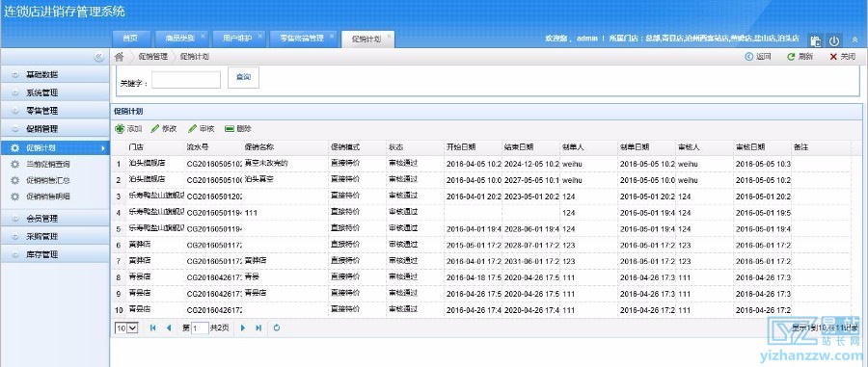
Task: Select 促销计划 in the sidebar menu
Action: coord(55,148)
